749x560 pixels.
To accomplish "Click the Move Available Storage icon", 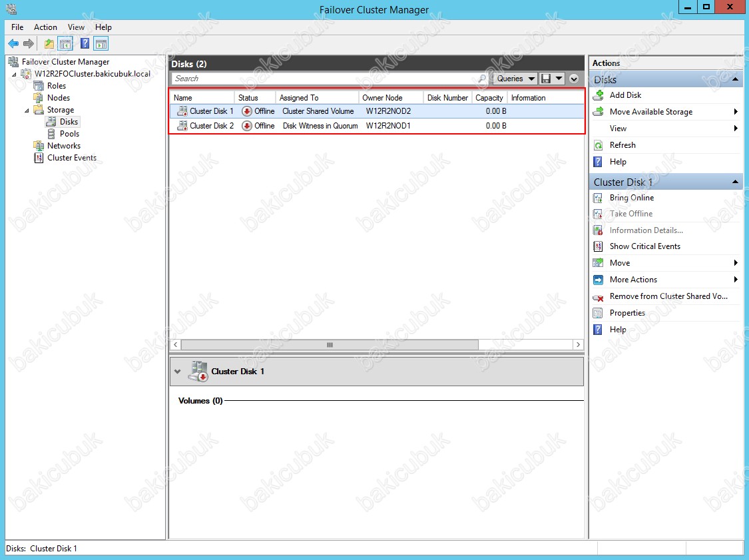I will click(598, 112).
